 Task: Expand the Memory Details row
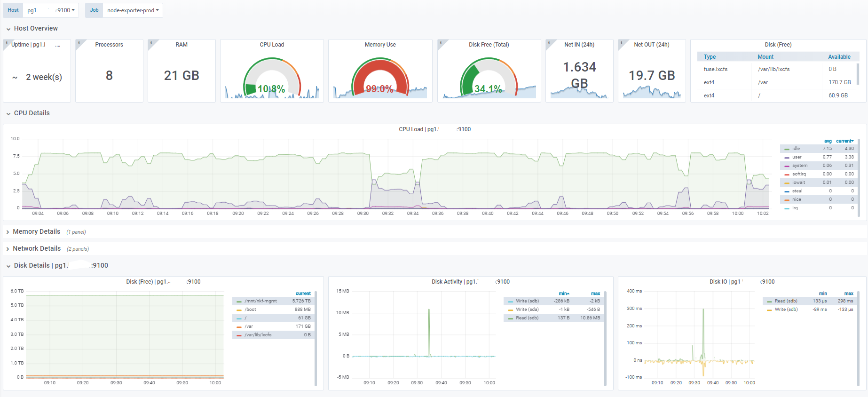(36, 231)
